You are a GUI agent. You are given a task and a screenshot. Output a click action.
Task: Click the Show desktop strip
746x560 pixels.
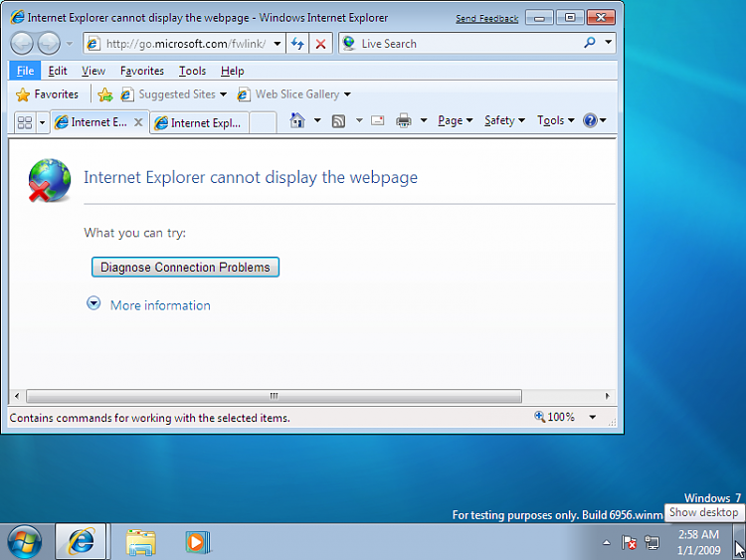click(740, 541)
